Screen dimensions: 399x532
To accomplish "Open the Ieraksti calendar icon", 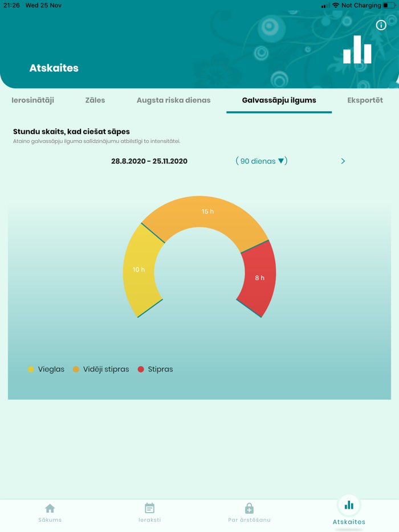I will (149, 508).
